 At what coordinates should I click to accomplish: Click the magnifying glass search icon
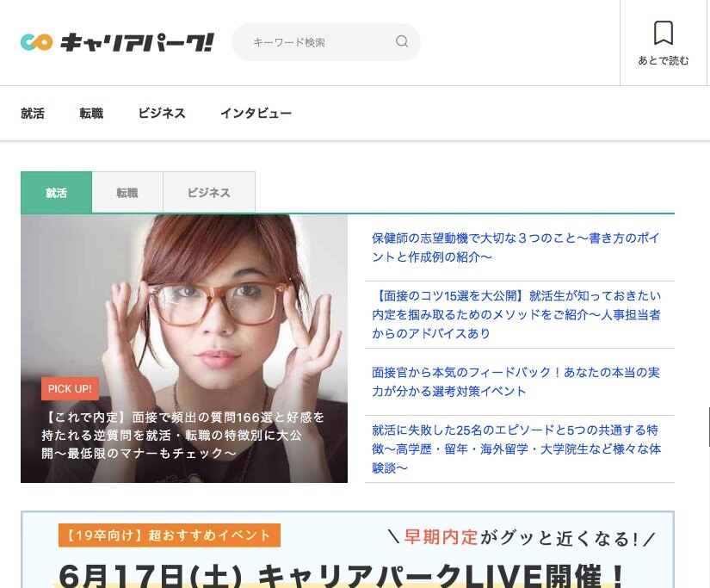[402, 41]
